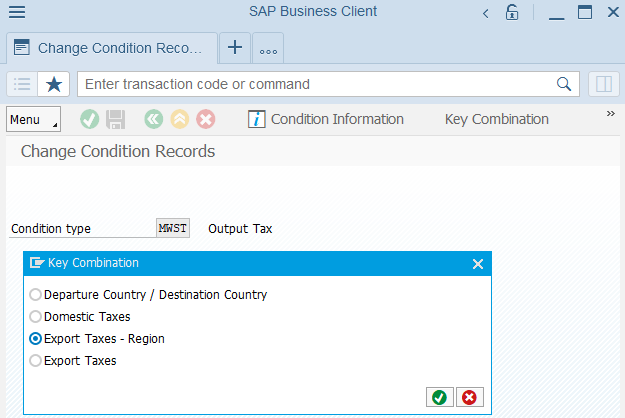Image resolution: width=625 pixels, height=418 pixels.
Task: Click the Output Tax description text
Action: pos(240,229)
